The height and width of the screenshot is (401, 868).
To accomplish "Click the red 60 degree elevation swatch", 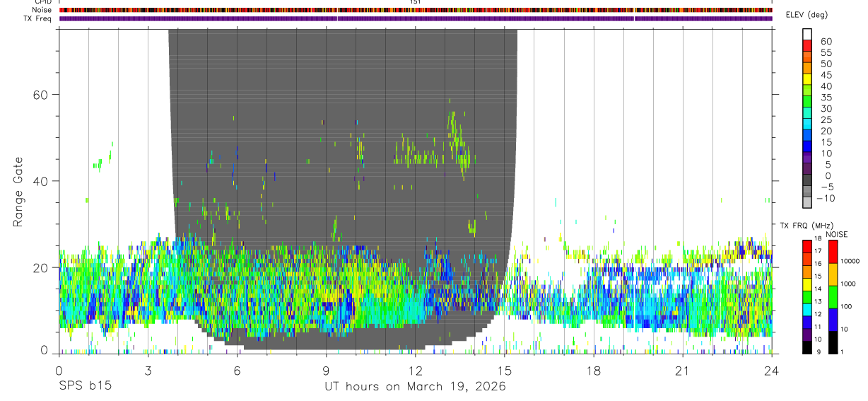I will [808, 45].
